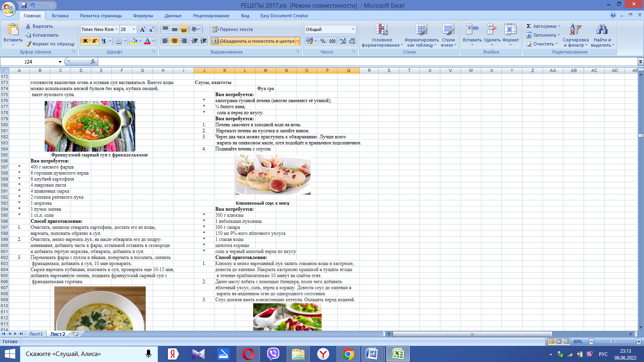Click the percent style icon
644x362 pixels.
click(323, 41)
